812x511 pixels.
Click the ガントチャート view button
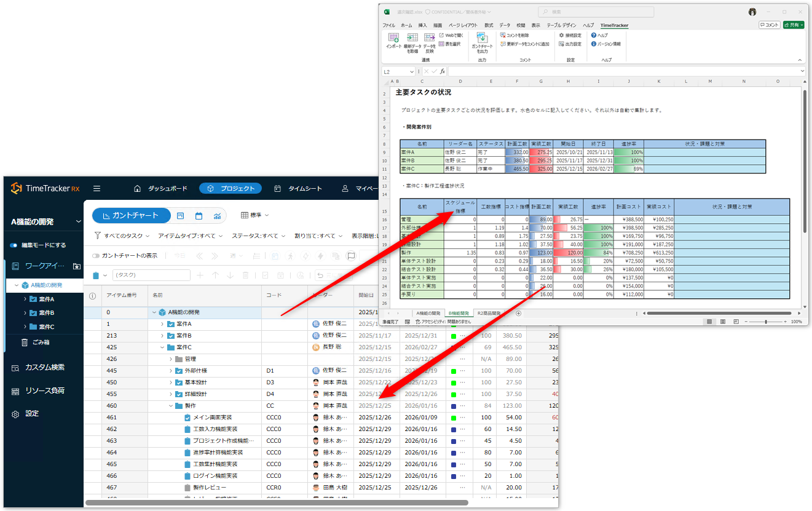130,216
